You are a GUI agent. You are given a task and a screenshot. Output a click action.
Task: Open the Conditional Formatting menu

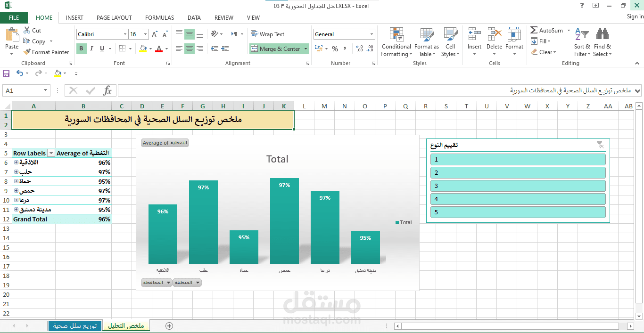point(396,42)
